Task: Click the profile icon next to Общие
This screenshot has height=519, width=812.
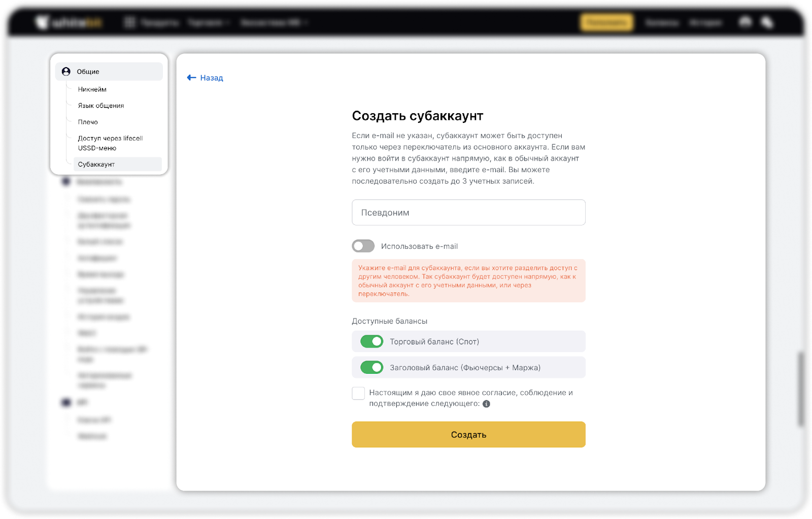Action: [66, 72]
